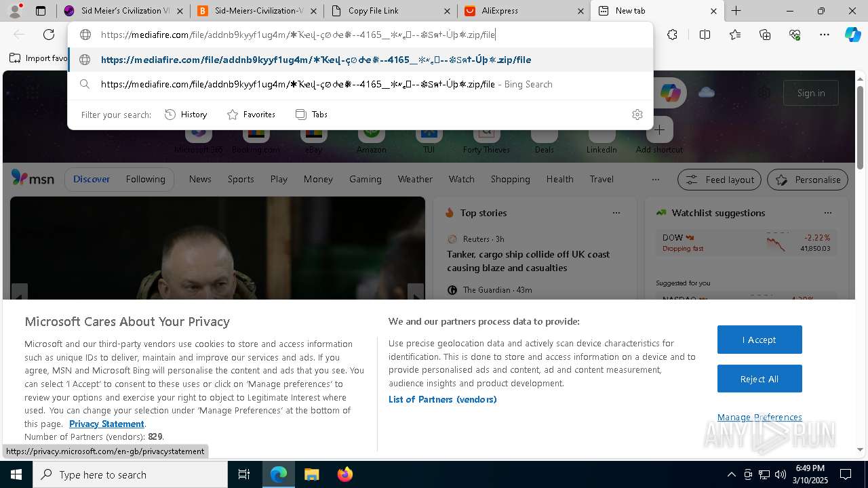The height and width of the screenshot is (488, 868).
Task: Close the New tab tab
Action: [x=713, y=11]
